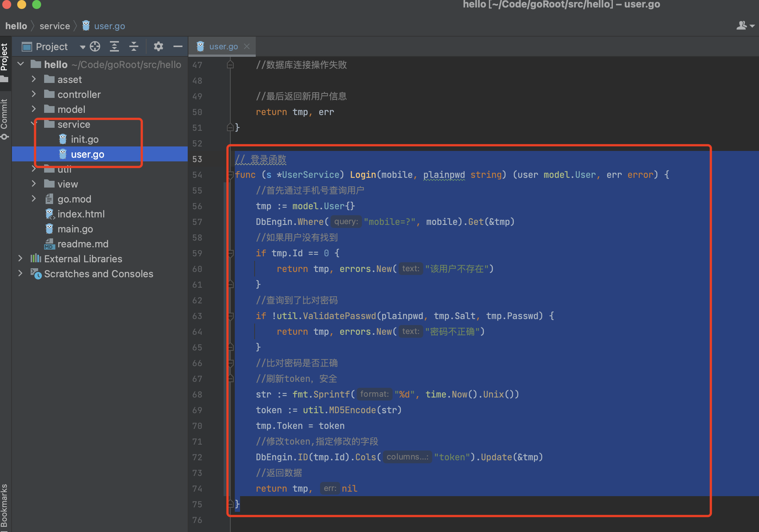Select main.go in project tree
Screen dimensions: 759x532
point(75,229)
